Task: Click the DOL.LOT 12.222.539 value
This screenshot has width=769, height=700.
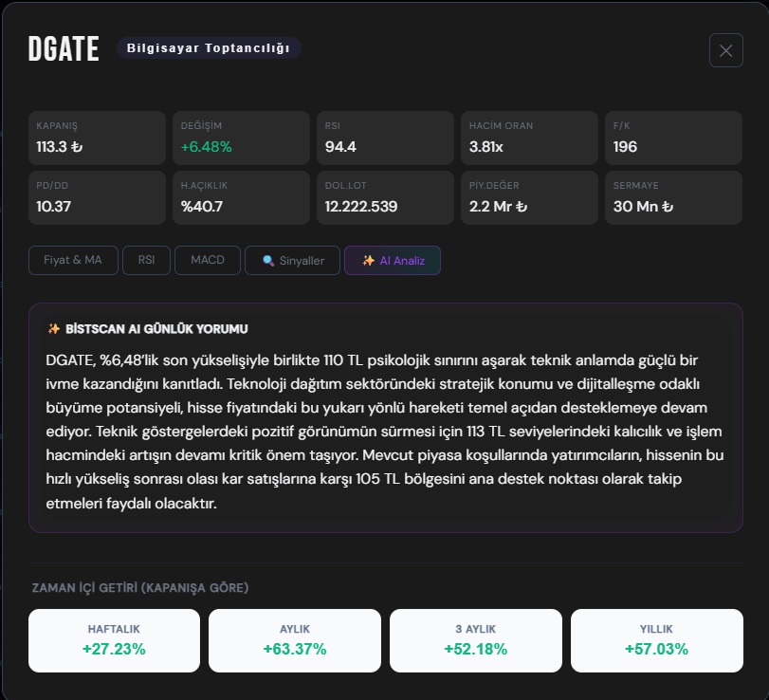Action: (361, 207)
